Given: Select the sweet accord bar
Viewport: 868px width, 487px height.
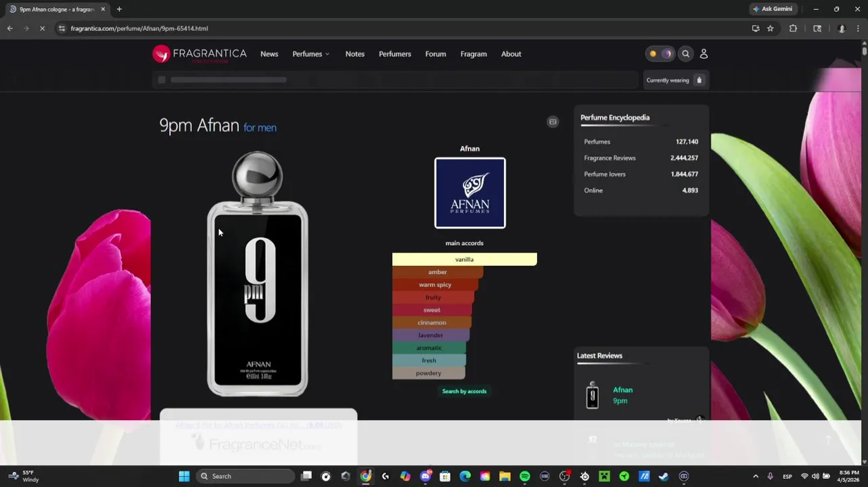Looking at the screenshot, I should (x=432, y=310).
